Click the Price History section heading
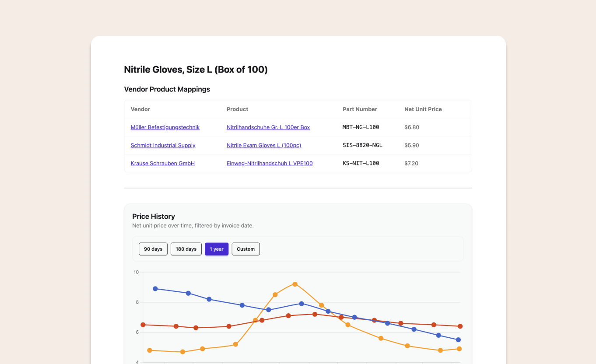Image resolution: width=596 pixels, height=364 pixels. [154, 216]
